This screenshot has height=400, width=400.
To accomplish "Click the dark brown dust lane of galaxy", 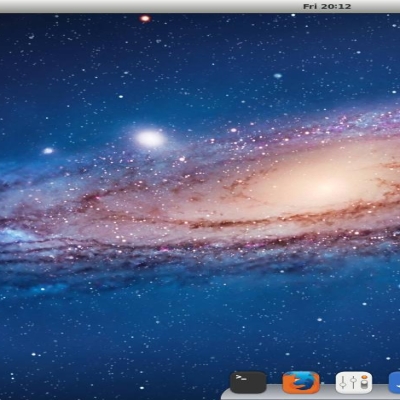I will pos(233,223).
